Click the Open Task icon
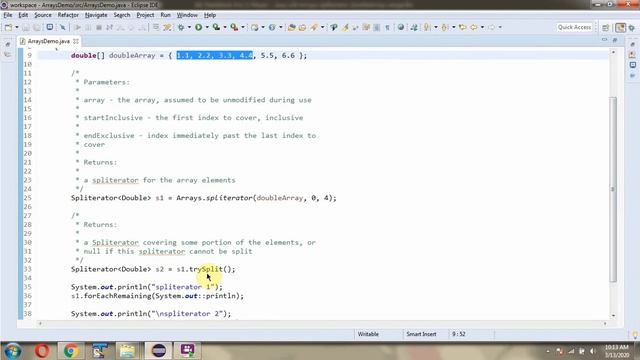The width and height of the screenshot is (640, 360). click(x=302, y=27)
